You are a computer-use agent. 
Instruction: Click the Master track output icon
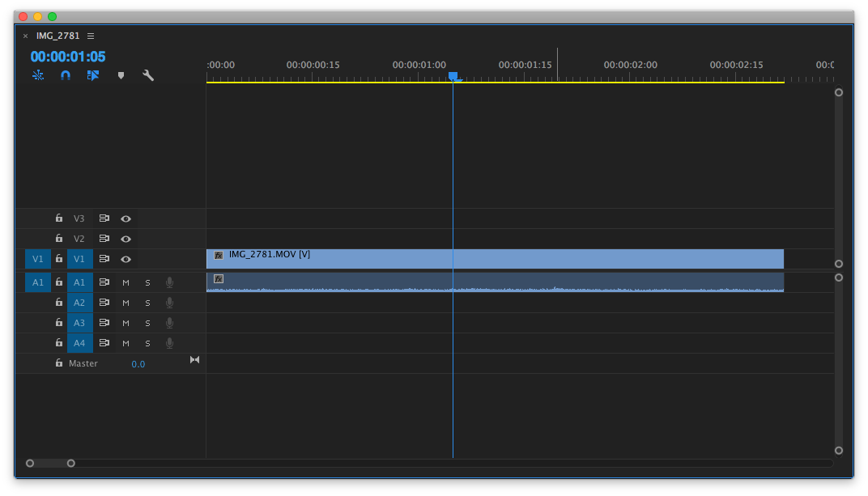[194, 360]
